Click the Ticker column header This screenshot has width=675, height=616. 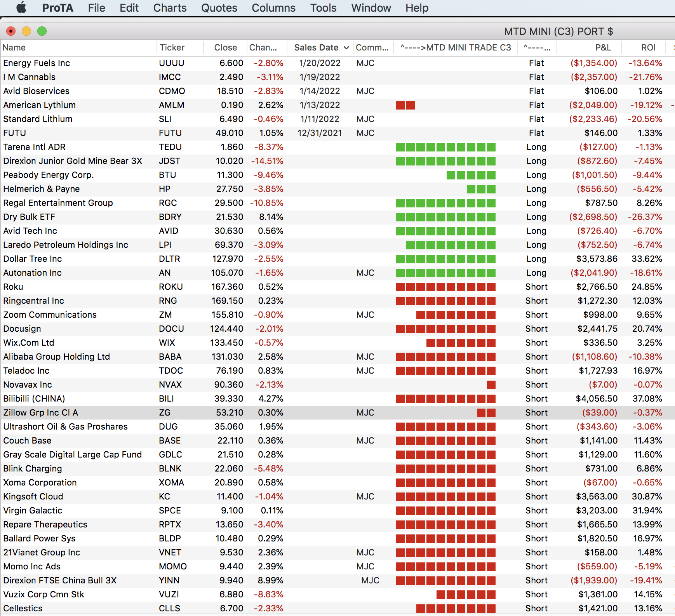tap(172, 48)
